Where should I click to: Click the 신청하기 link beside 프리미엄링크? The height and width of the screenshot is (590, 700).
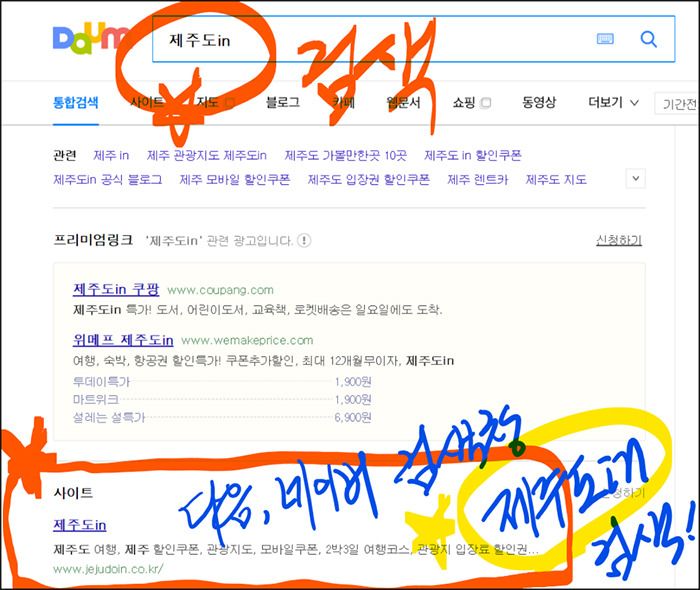click(619, 240)
